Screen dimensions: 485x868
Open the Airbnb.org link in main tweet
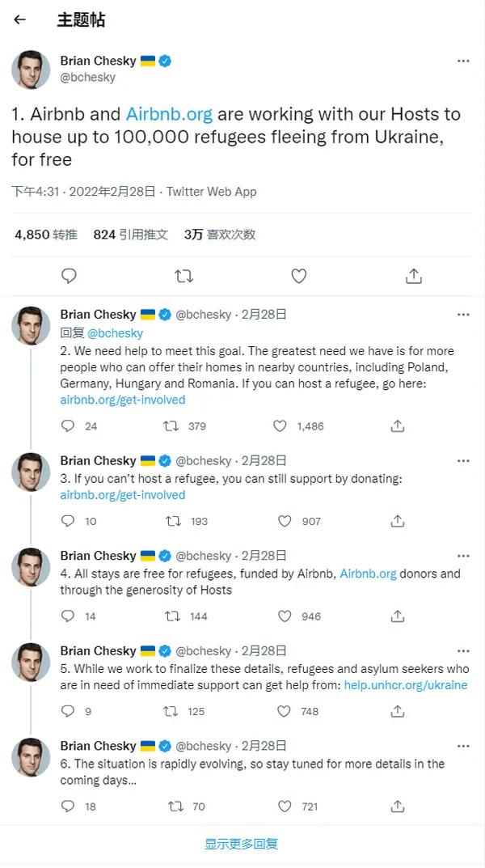pos(169,114)
